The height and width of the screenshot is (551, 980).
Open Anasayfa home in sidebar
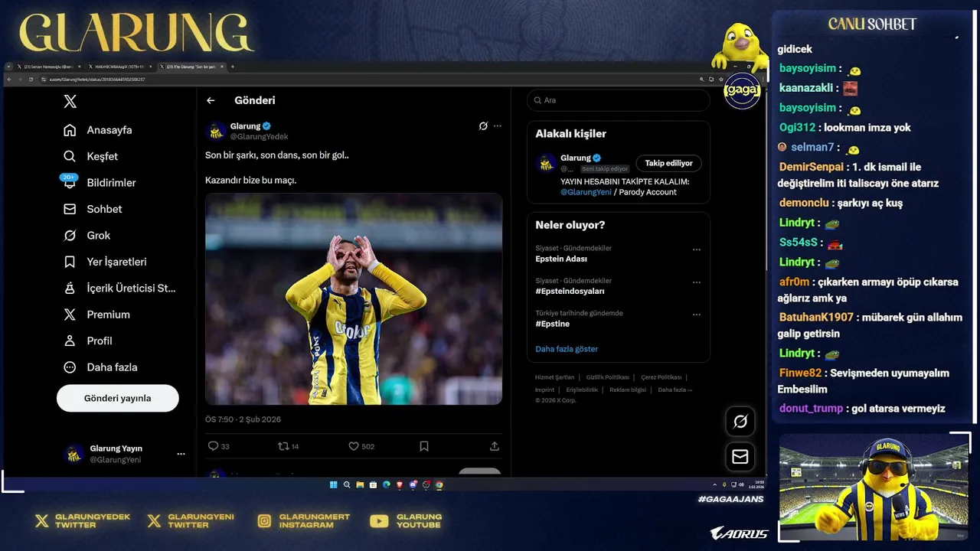click(x=97, y=130)
